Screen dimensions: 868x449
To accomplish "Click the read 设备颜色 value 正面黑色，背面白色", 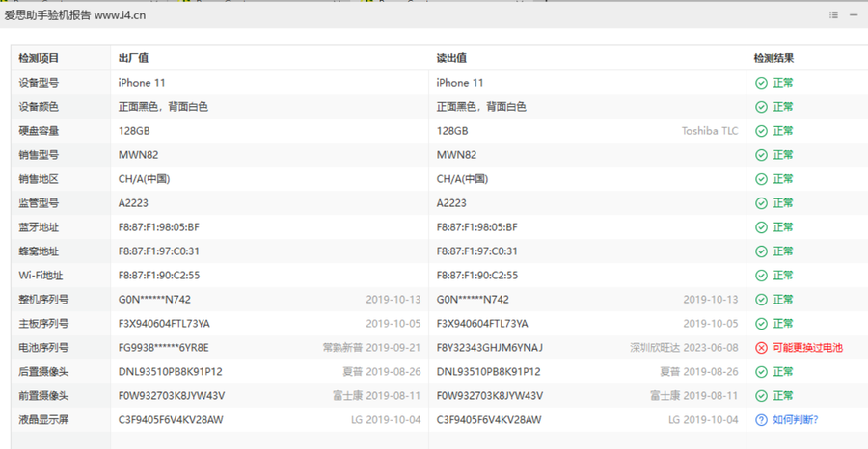I will pyautogui.click(x=481, y=107).
